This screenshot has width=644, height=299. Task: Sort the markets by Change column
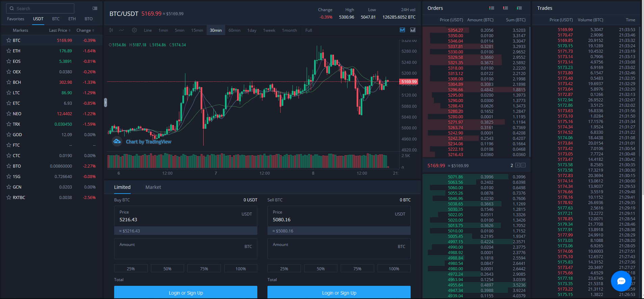click(x=85, y=30)
